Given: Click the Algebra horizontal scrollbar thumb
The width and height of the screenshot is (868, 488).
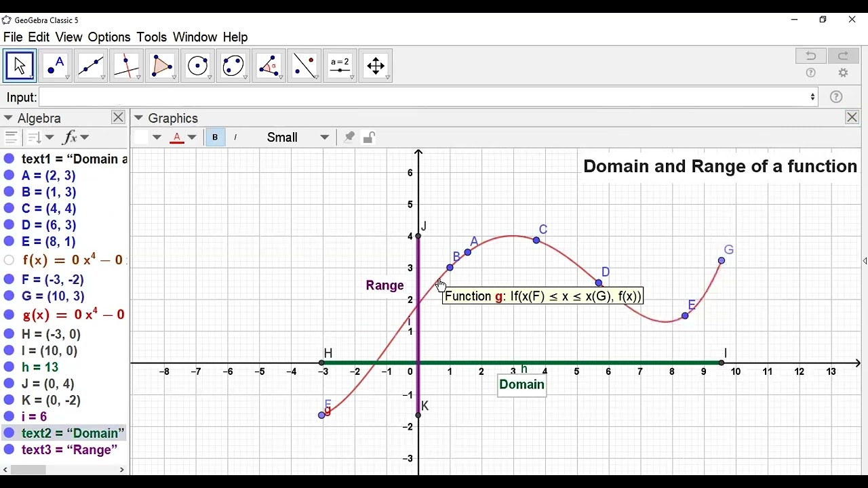Looking at the screenshot, I should [x=27, y=470].
